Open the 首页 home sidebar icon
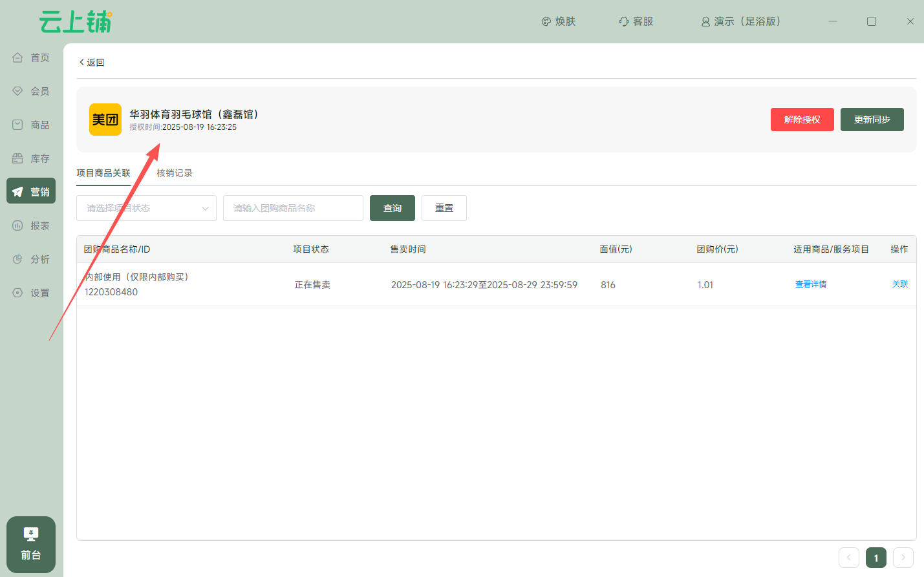This screenshot has width=924, height=577. click(x=18, y=58)
